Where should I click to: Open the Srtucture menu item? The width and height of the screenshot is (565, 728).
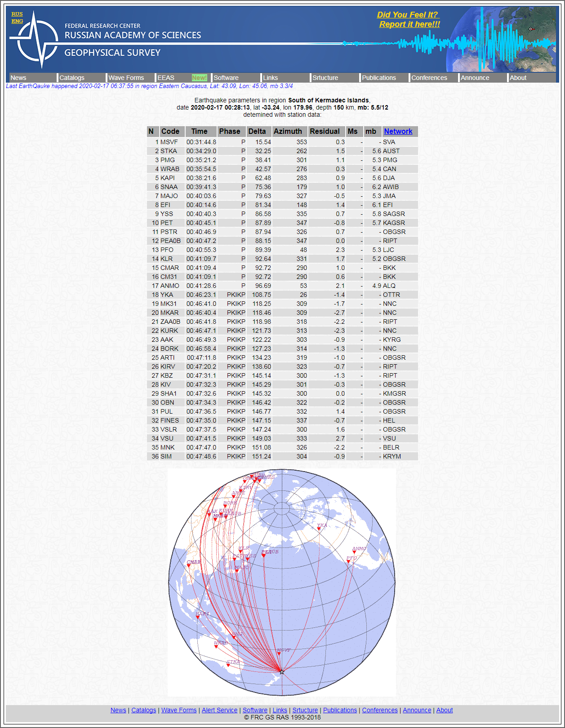tap(325, 78)
